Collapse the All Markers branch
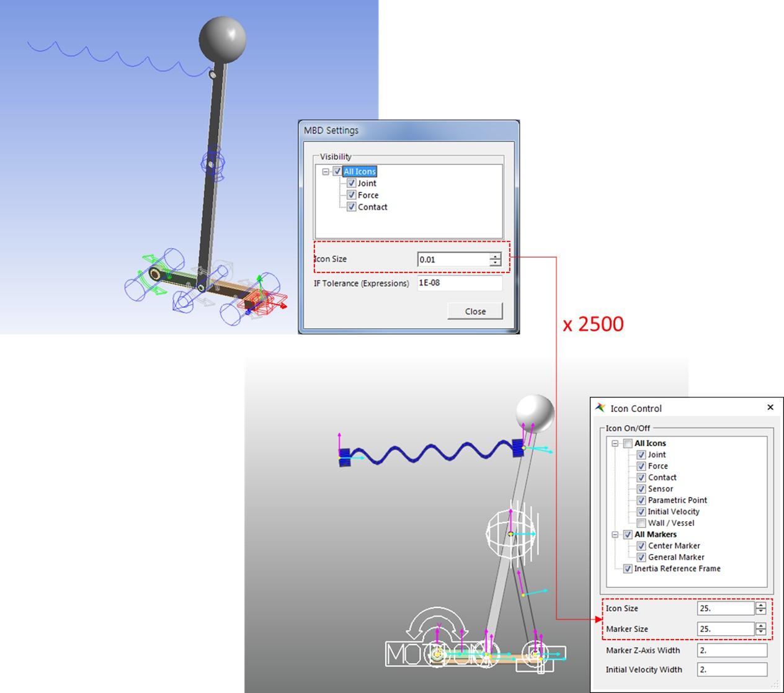 616,534
